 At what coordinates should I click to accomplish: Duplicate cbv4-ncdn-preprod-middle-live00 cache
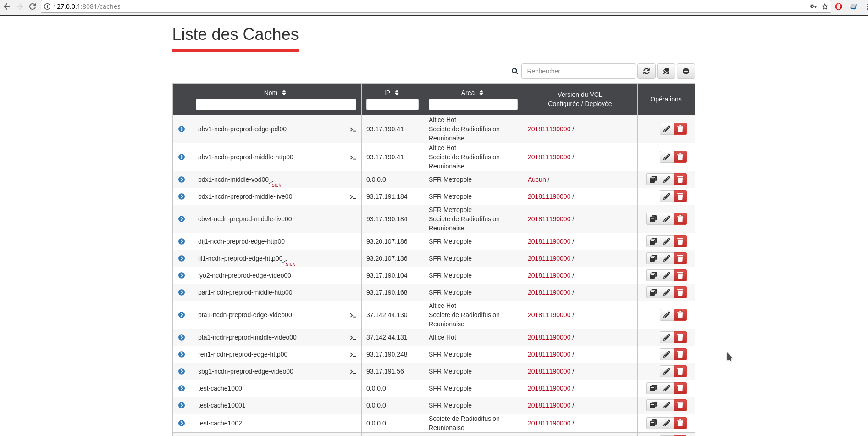pyautogui.click(x=653, y=219)
